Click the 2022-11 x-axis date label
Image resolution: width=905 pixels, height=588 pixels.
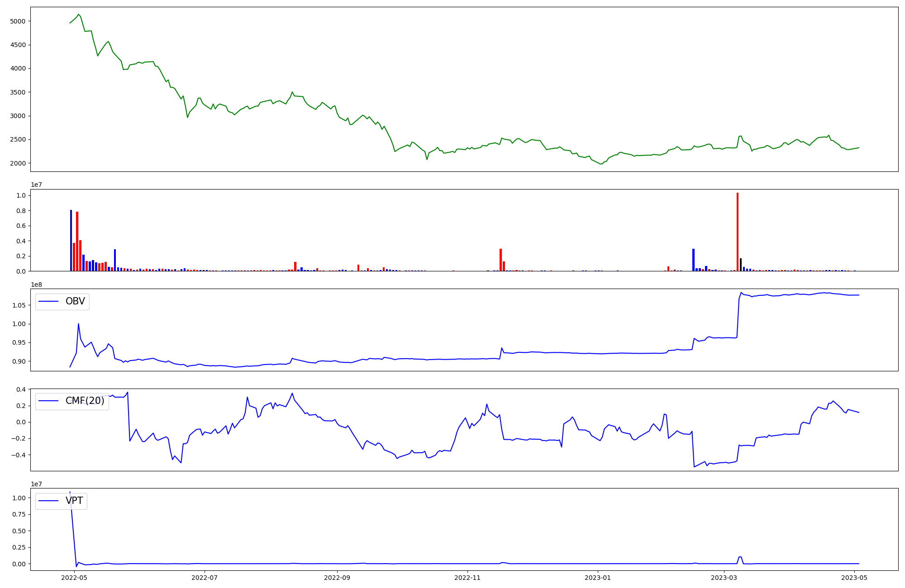tap(467, 578)
